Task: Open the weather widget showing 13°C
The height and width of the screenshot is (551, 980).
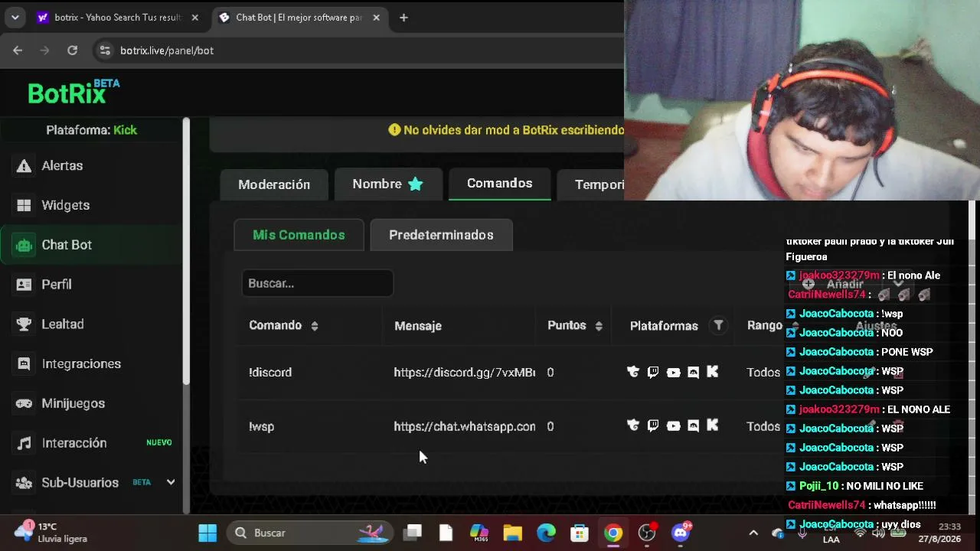Action: tap(52, 533)
